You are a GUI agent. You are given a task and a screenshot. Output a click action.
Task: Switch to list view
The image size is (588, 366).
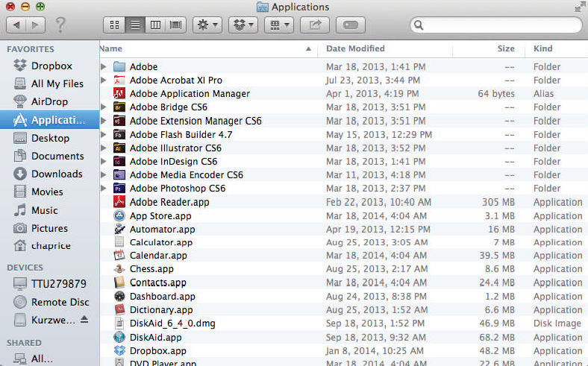pos(135,25)
